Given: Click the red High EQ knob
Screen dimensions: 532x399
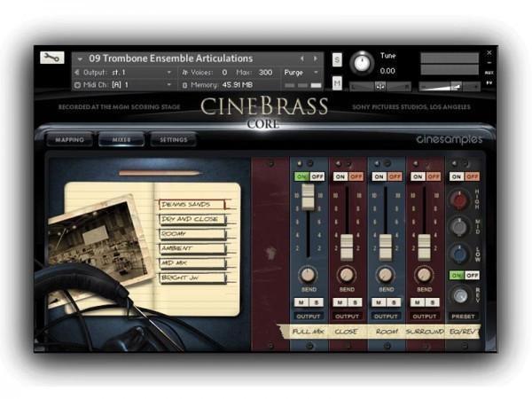Looking at the screenshot, I should pyautogui.click(x=459, y=199).
